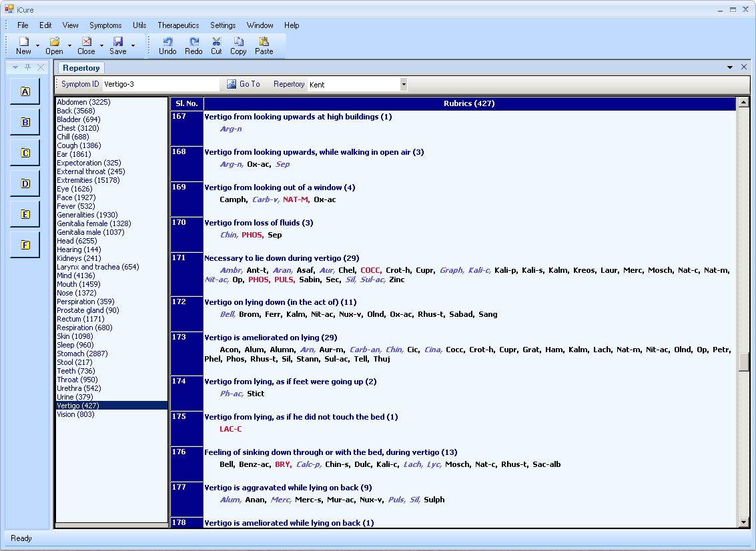The height and width of the screenshot is (551, 756).
Task: Click the Redo toolbar icon
Action: 194,41
